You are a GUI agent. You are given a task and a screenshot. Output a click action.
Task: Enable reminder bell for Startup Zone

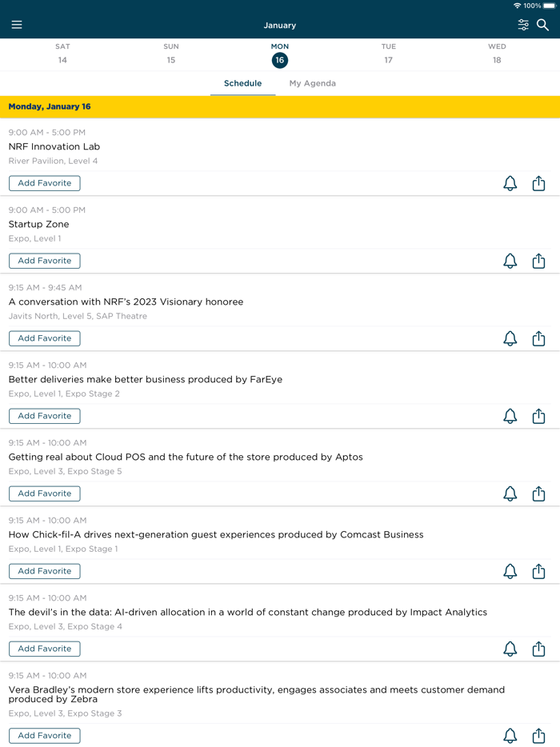[x=510, y=261]
